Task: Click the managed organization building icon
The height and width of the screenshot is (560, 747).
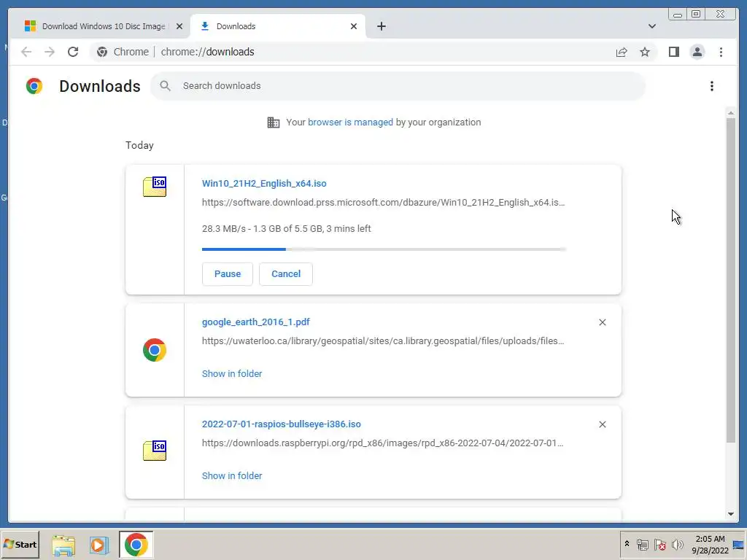Action: [274, 122]
